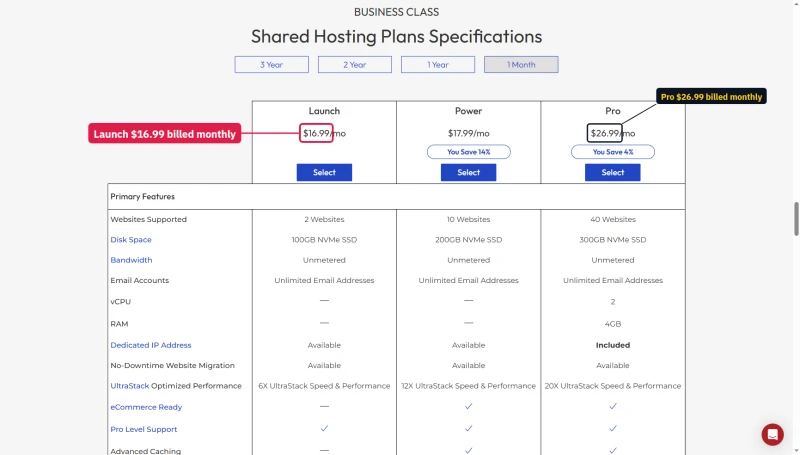The image size is (800, 455).
Task: Select the Pro hosting plan
Action: pyautogui.click(x=613, y=172)
